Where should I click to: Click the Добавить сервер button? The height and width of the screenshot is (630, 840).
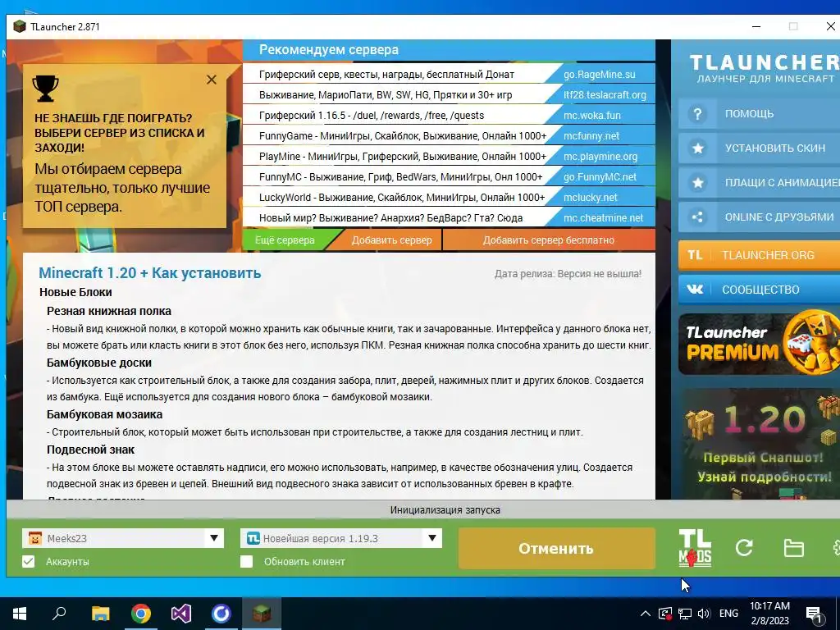[x=391, y=240]
